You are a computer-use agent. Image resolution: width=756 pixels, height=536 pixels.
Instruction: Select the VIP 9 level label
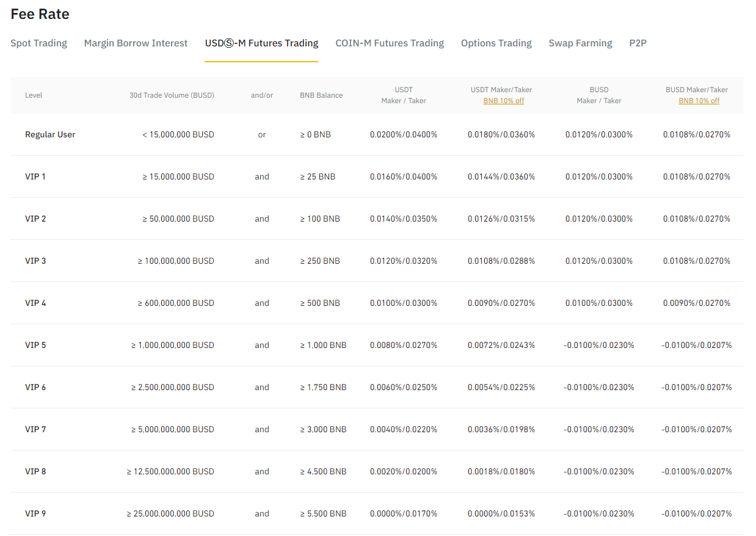coord(35,513)
